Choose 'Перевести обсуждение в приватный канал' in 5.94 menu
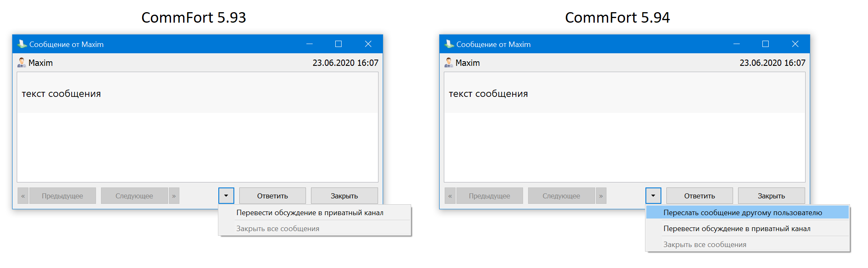868x268 pixels. pos(748,229)
